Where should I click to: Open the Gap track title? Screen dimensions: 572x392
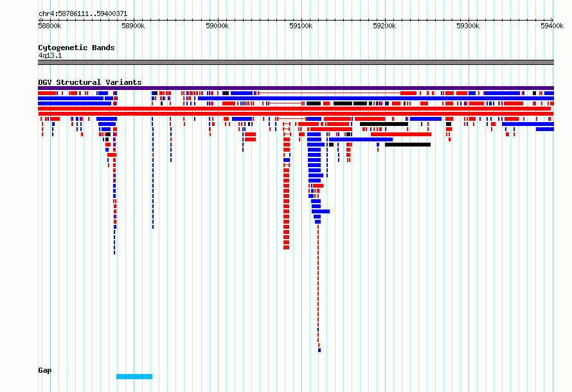point(45,371)
